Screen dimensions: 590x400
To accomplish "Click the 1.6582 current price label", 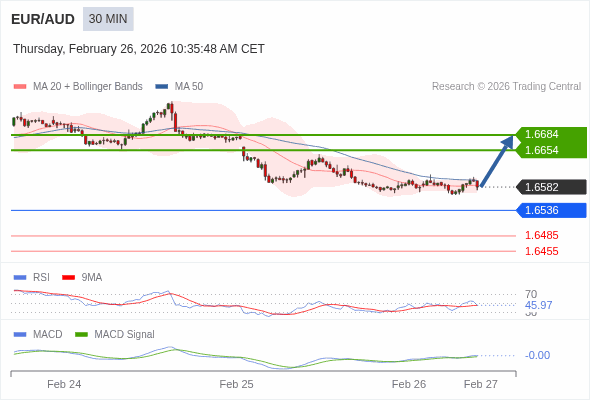I will [x=551, y=187].
